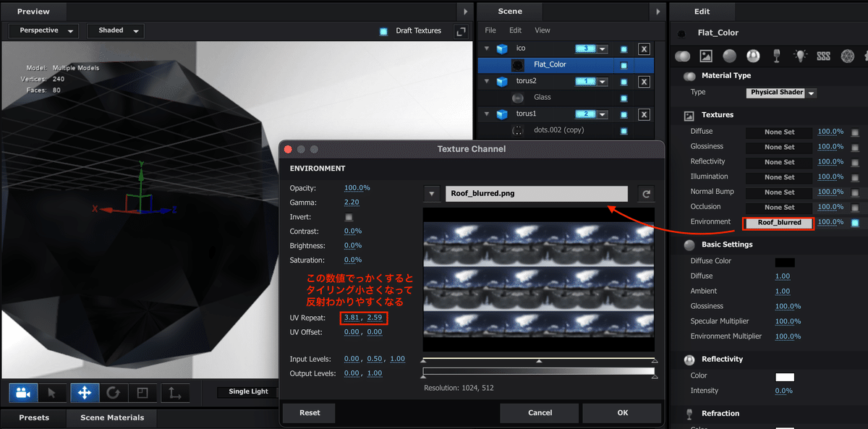
Task: Open the Scene panel File menu
Action: [490, 30]
